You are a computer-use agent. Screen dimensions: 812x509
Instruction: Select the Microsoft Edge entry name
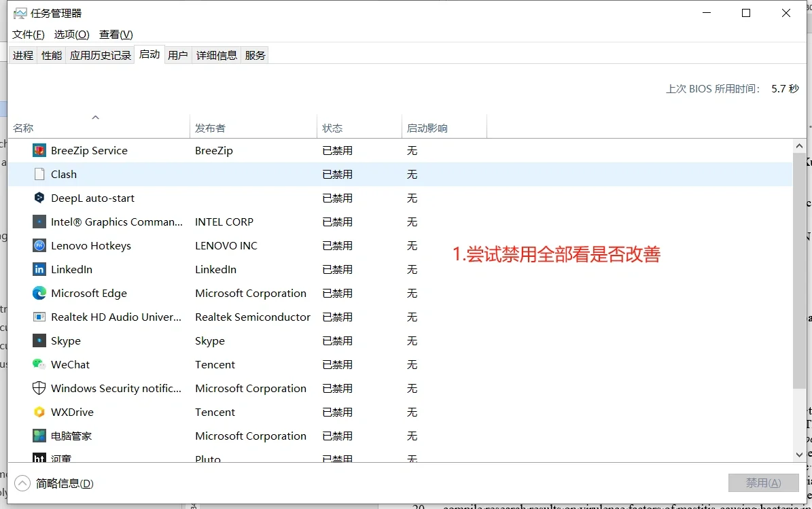pyautogui.click(x=89, y=294)
